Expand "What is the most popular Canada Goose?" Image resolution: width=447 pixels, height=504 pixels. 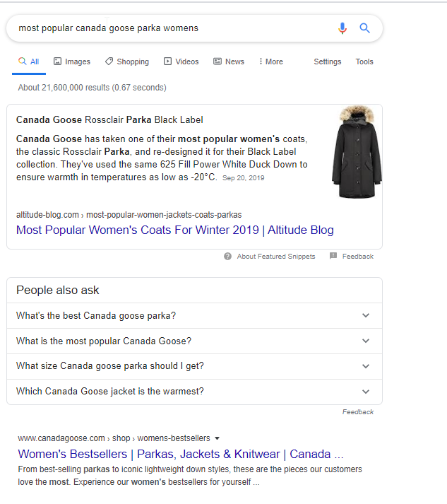pyautogui.click(x=194, y=341)
